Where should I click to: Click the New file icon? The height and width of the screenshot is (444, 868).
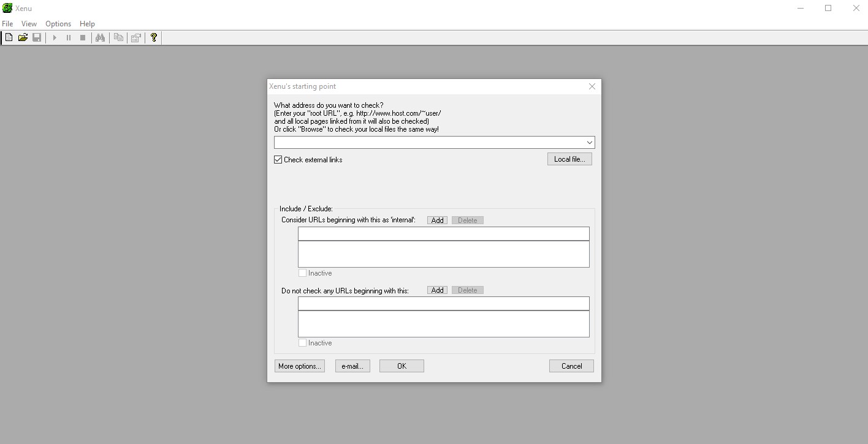point(9,37)
